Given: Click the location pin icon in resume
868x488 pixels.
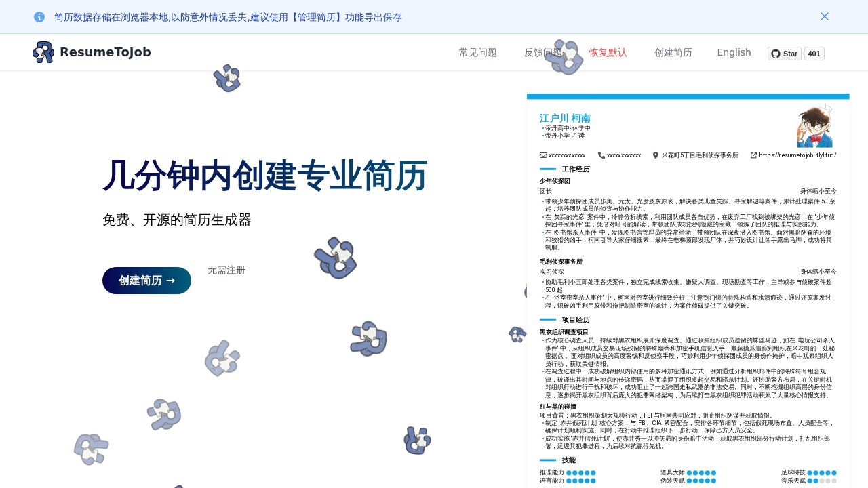Looking at the screenshot, I should pos(656,155).
